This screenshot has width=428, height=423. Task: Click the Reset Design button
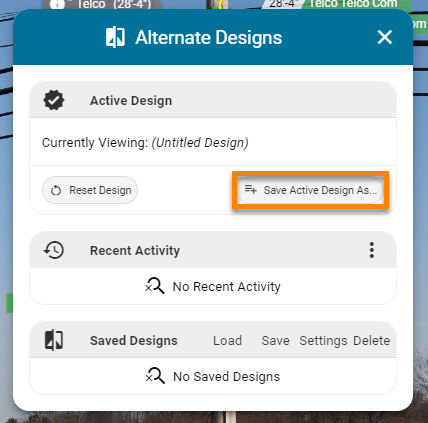90,190
